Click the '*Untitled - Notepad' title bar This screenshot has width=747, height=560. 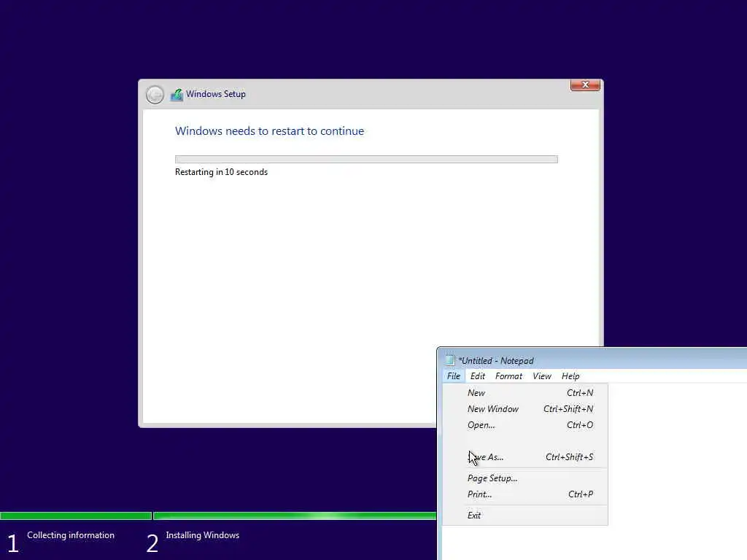(592, 360)
